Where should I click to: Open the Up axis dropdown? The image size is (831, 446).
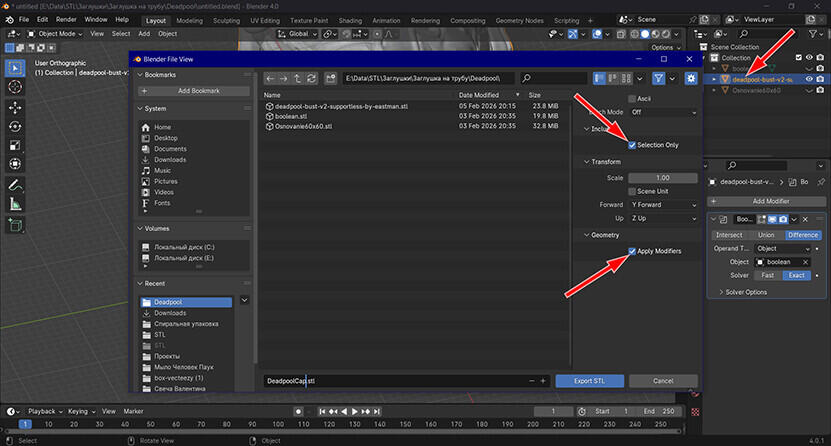click(x=662, y=218)
